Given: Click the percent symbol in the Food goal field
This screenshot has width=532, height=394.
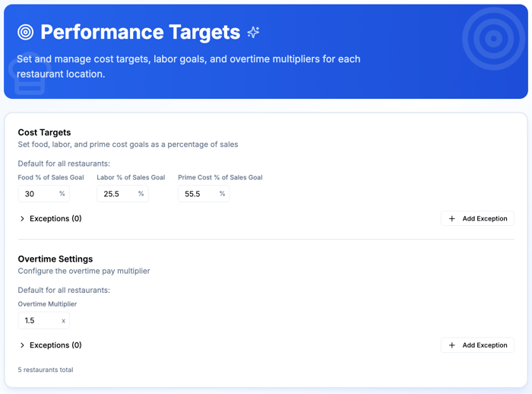Looking at the screenshot, I should pos(62,194).
